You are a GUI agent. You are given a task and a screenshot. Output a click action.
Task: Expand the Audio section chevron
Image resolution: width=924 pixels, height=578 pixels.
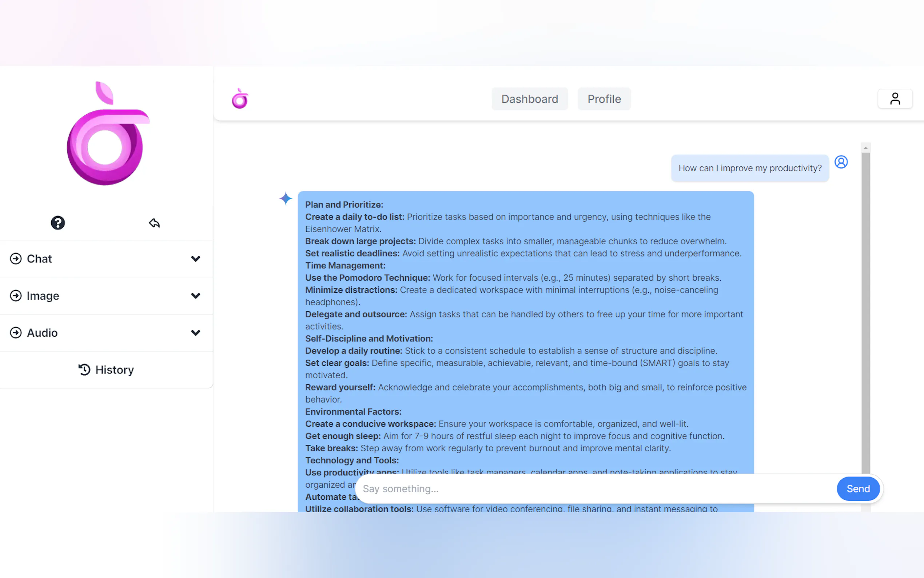(196, 333)
